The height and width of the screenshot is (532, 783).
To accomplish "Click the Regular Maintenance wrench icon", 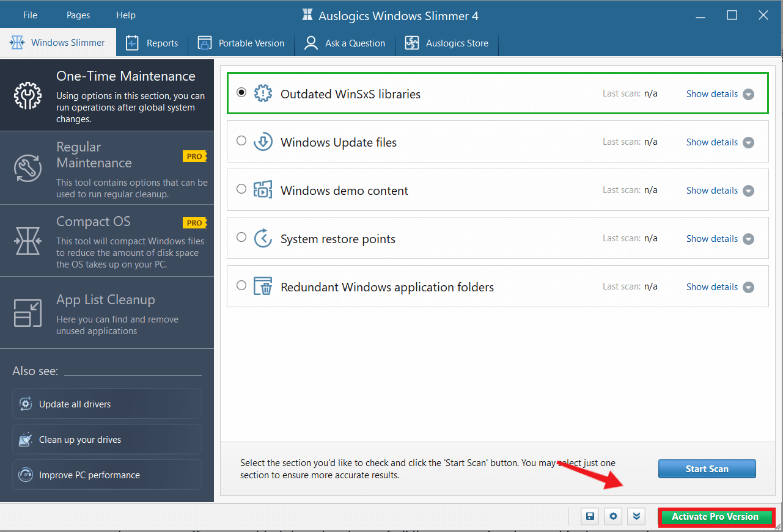I will click(x=28, y=167).
